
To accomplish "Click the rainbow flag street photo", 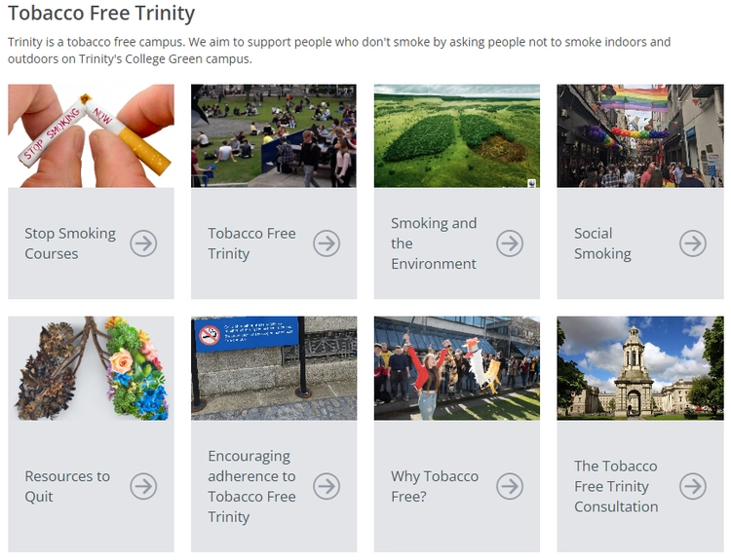I will tap(639, 135).
